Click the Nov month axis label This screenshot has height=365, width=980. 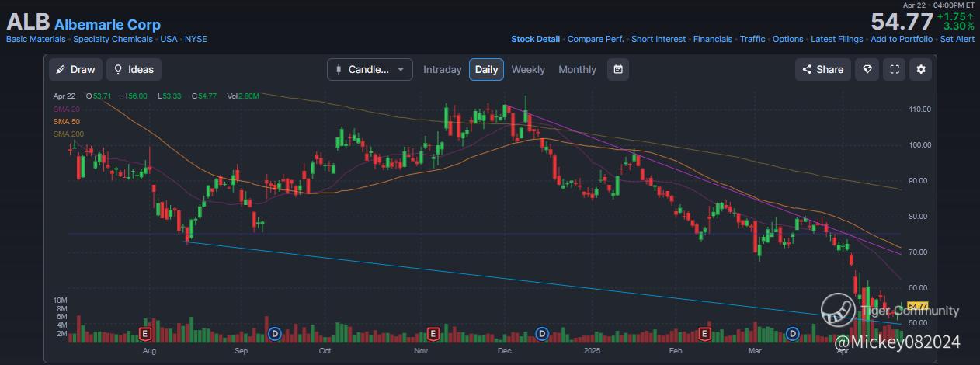click(x=422, y=351)
